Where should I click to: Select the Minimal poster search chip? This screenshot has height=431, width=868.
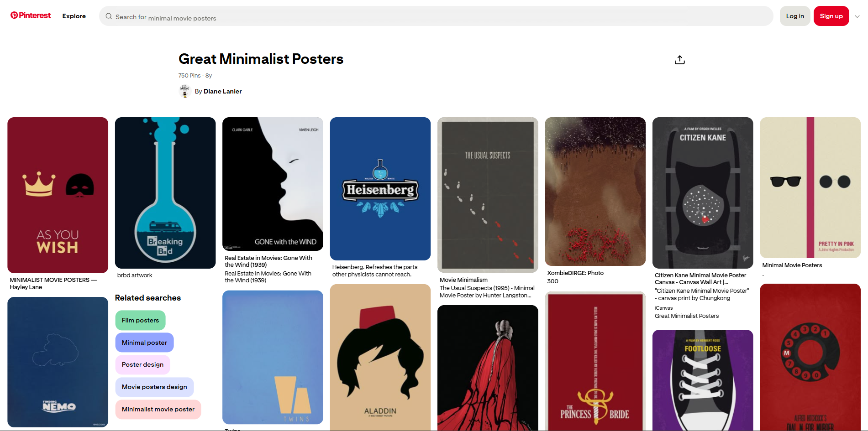point(144,342)
